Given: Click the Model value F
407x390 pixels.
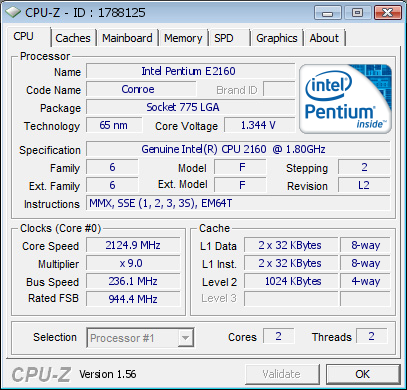Looking at the screenshot, I should pos(240,167).
